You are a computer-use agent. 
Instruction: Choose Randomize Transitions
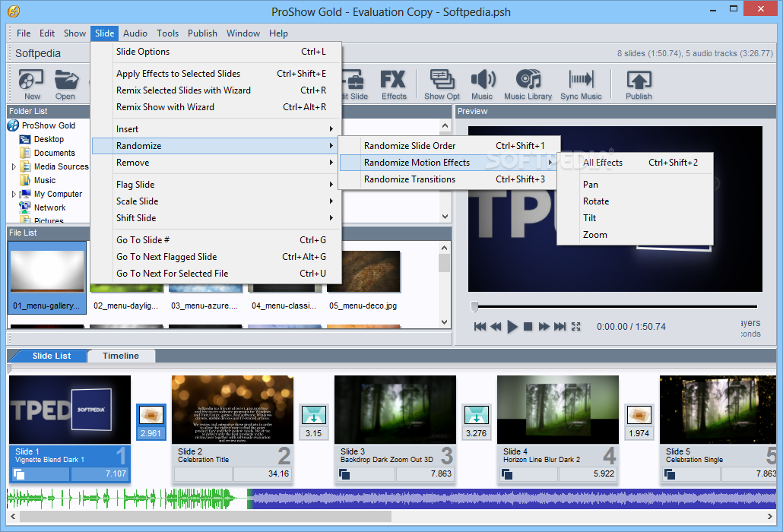pyautogui.click(x=449, y=179)
